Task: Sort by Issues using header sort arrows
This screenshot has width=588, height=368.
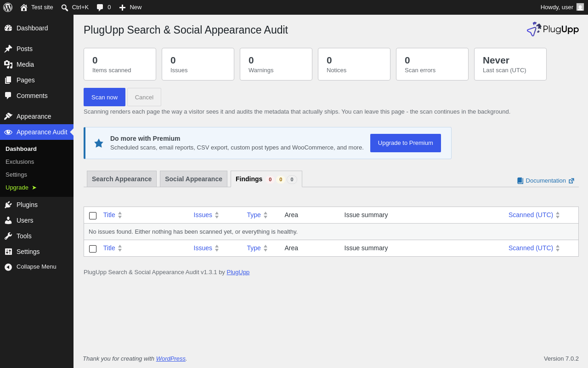Action: (217, 215)
